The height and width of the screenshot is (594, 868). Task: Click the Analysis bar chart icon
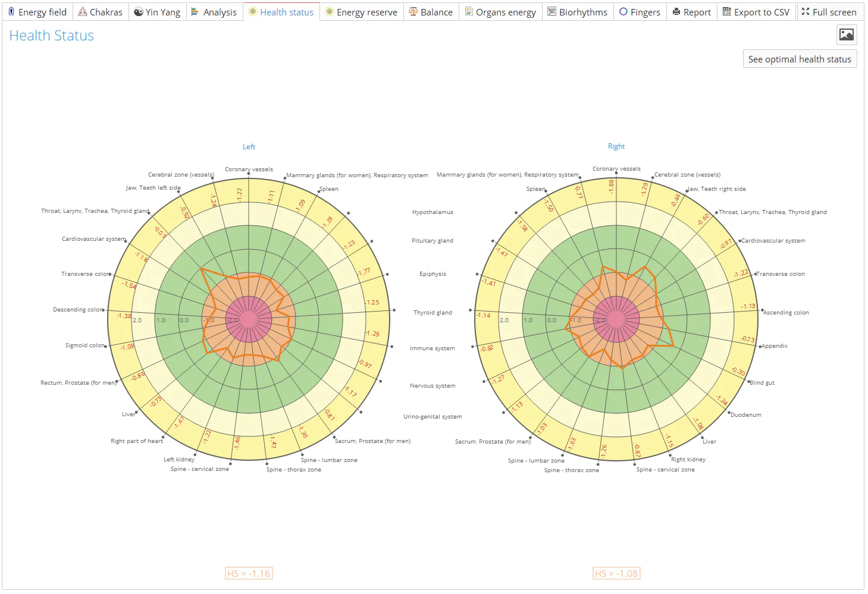point(195,12)
